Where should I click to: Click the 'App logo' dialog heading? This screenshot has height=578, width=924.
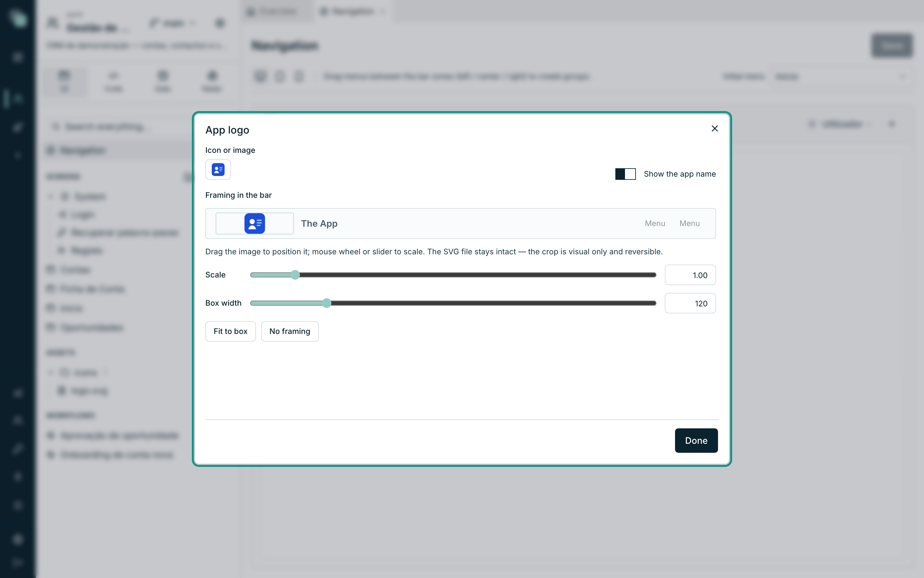coord(227,130)
